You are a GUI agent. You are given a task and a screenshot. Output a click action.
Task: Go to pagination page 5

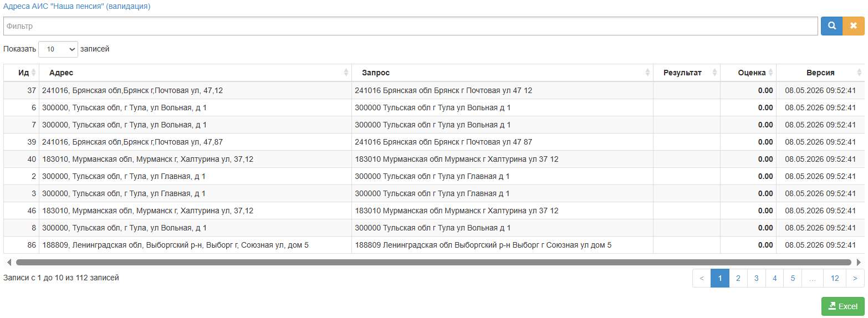(x=793, y=278)
